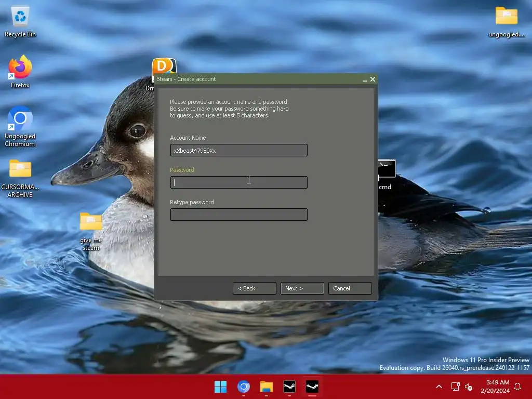Select the cmd desktop shortcut
Screen dimensions: 532x399
point(387,175)
